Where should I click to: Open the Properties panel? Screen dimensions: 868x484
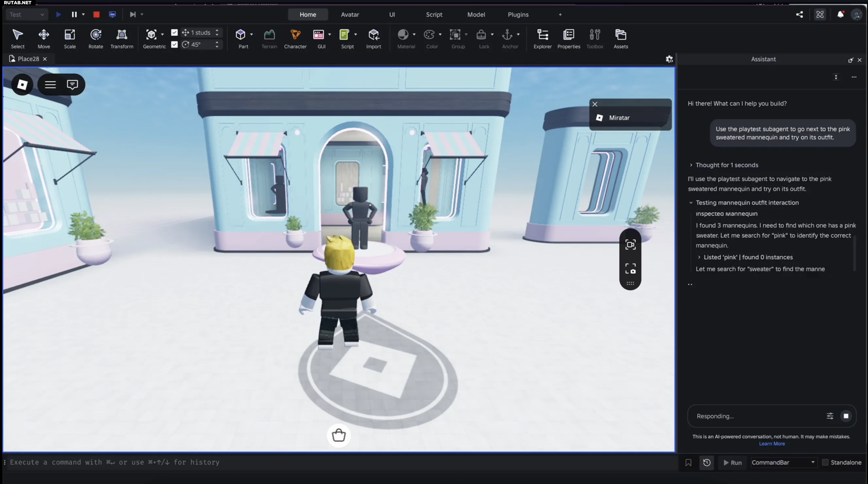point(568,38)
